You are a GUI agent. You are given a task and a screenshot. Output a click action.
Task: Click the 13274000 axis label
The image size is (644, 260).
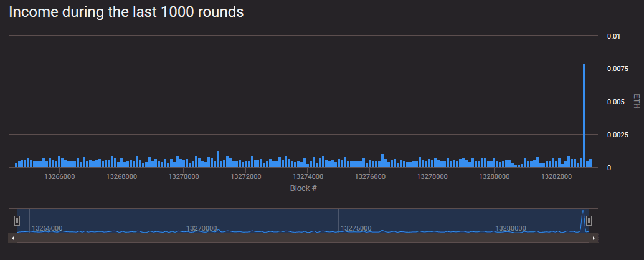pos(308,177)
